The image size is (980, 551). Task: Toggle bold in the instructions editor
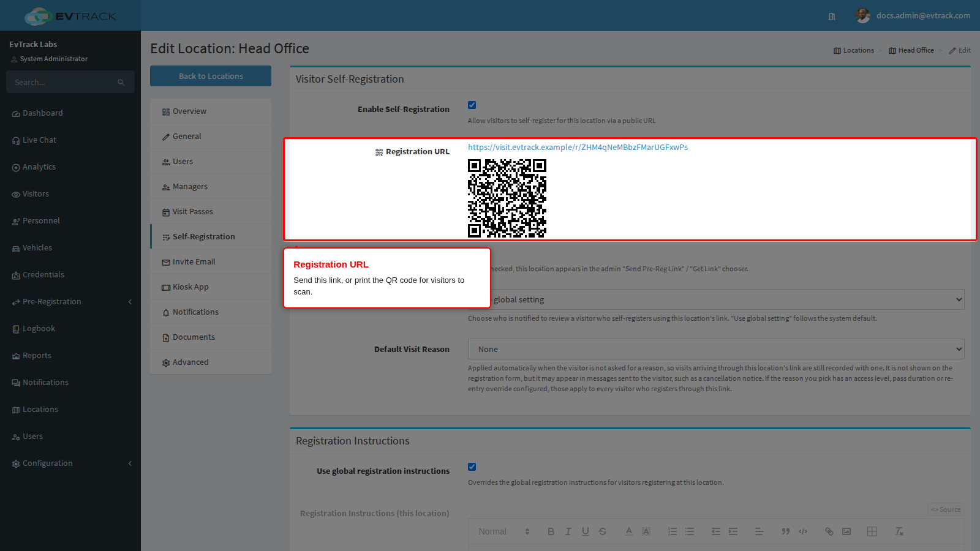551,531
